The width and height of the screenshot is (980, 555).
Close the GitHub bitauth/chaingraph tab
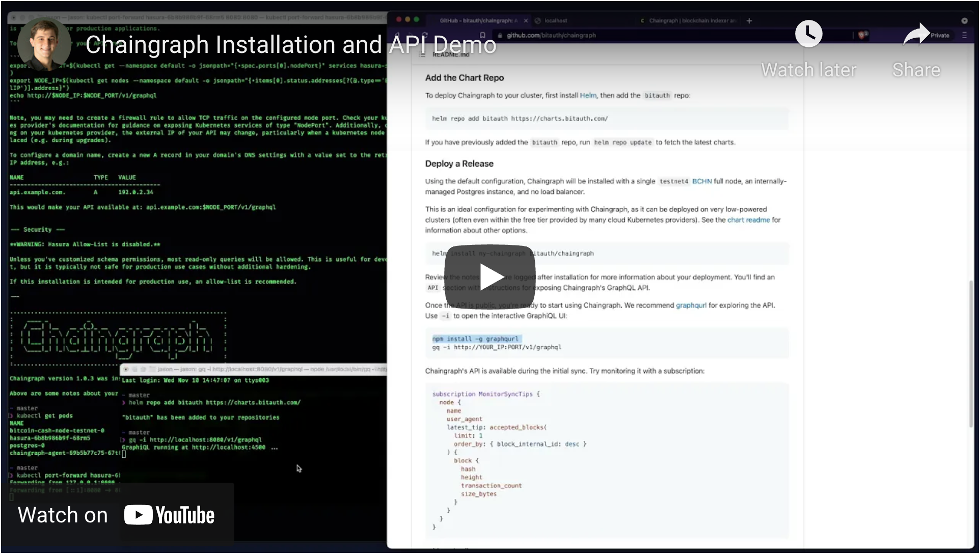(x=526, y=21)
